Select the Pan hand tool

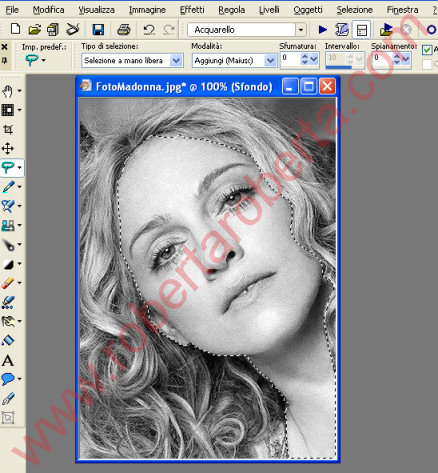pyautogui.click(x=8, y=91)
